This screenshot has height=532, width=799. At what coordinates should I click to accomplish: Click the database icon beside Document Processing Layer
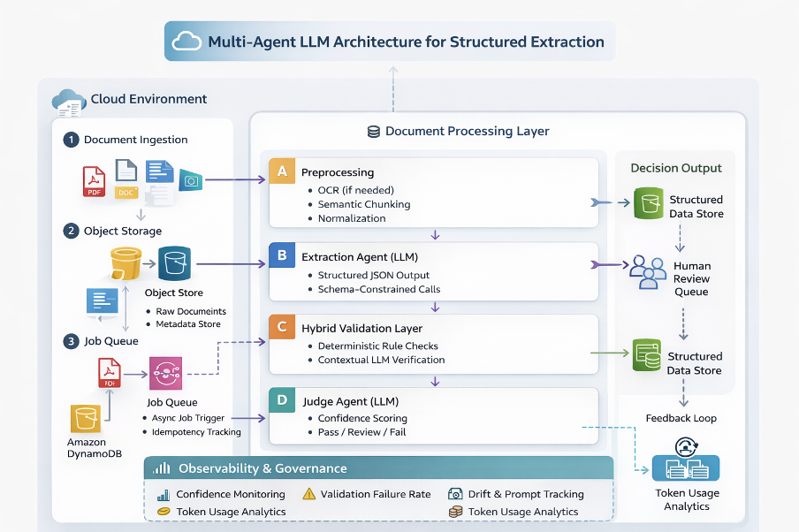(374, 132)
